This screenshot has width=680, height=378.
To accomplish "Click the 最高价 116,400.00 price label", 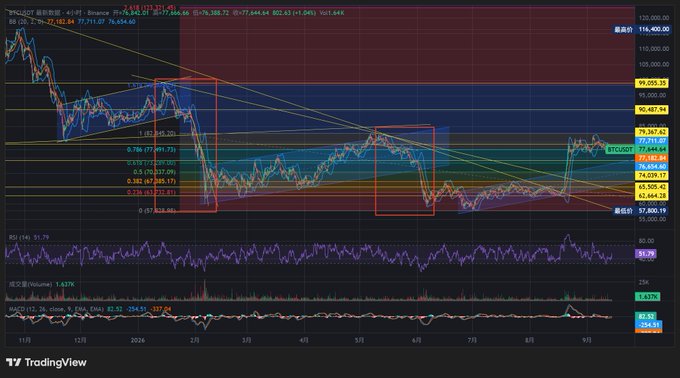I will 641,29.
